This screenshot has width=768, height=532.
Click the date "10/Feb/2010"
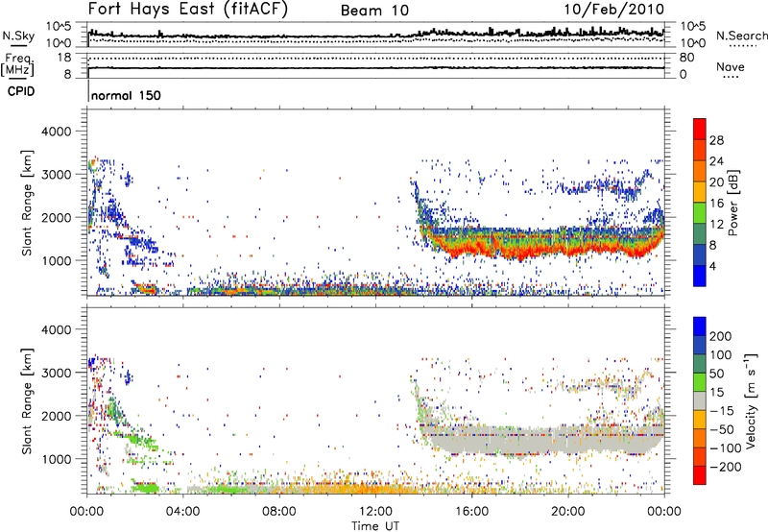coord(614,10)
